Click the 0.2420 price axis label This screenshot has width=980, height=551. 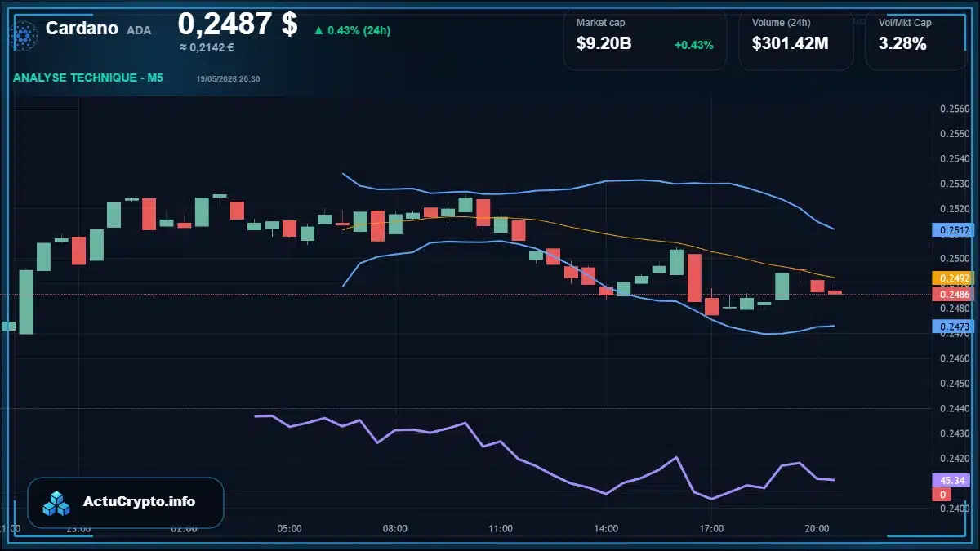pyautogui.click(x=954, y=458)
